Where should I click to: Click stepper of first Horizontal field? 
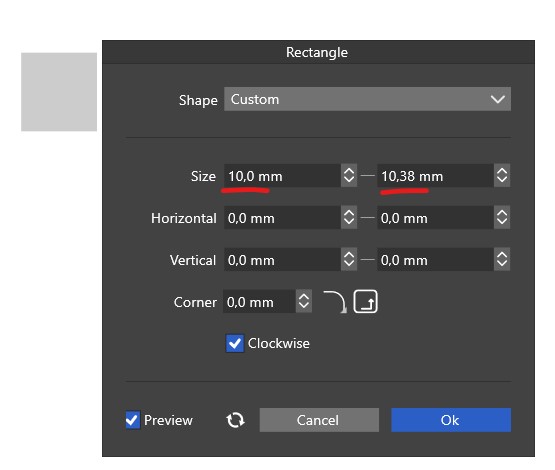tap(349, 218)
